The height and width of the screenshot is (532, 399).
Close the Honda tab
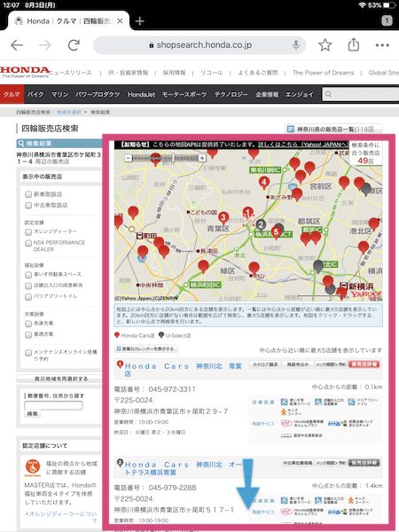[x=120, y=21]
